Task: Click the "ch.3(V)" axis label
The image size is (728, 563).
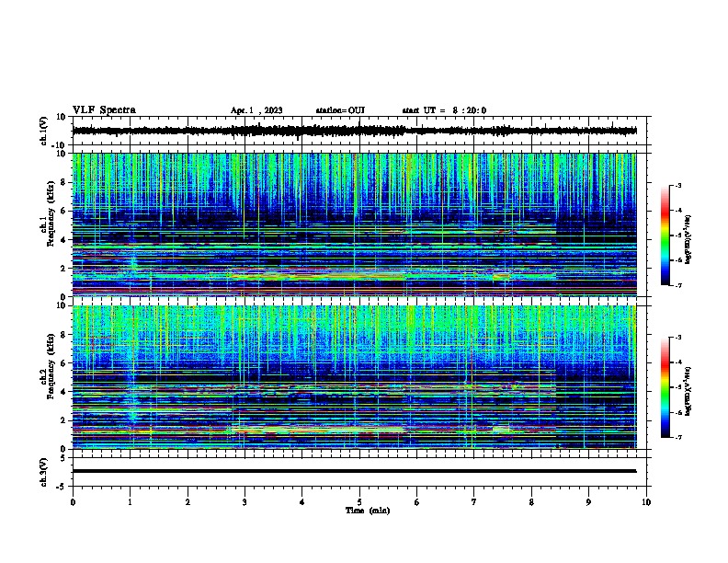Action: tap(44, 472)
